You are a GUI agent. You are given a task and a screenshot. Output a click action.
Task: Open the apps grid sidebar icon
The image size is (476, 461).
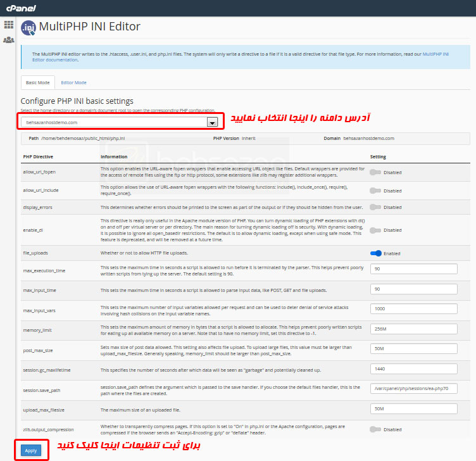pyautogui.click(x=8, y=25)
